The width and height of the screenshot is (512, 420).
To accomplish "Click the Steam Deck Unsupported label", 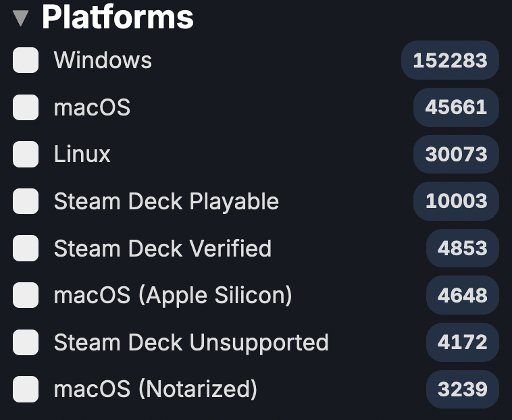I will point(191,342).
